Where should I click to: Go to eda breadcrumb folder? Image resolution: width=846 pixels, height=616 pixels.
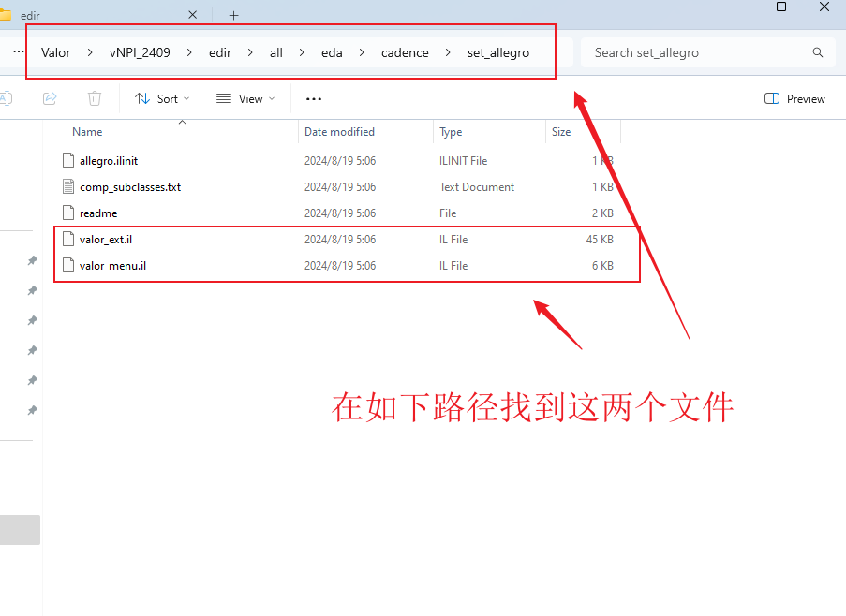click(332, 52)
